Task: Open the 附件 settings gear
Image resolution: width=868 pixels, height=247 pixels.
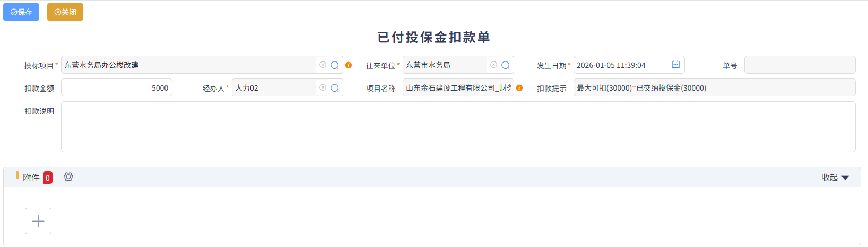Action: pos(68,177)
